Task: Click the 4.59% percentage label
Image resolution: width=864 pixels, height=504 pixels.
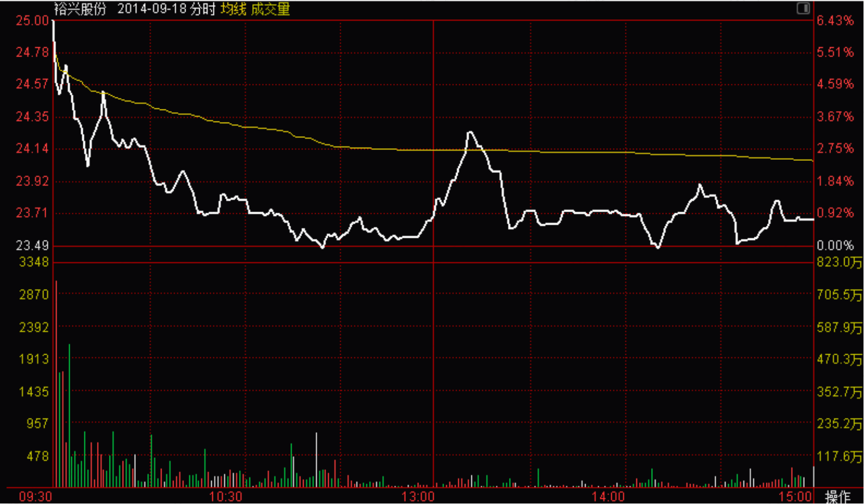Action: pyautogui.click(x=836, y=84)
